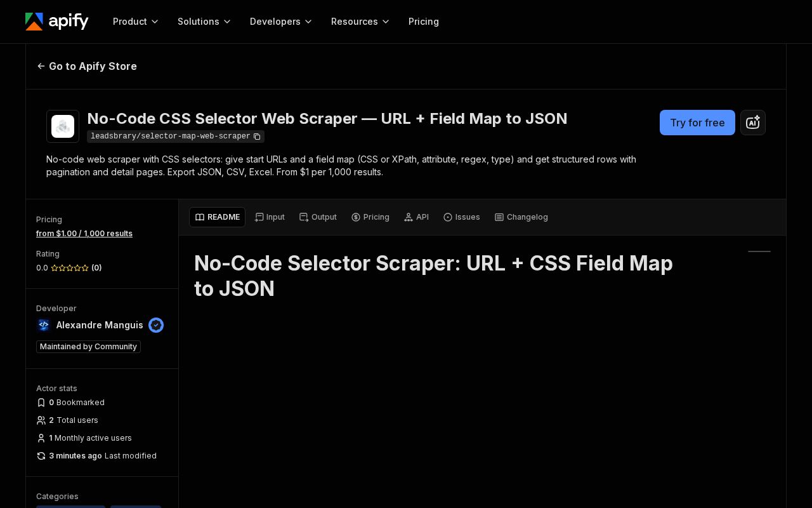Screen dimensions: 812x508
Task: Expand the Product menu
Action: tap(136, 22)
